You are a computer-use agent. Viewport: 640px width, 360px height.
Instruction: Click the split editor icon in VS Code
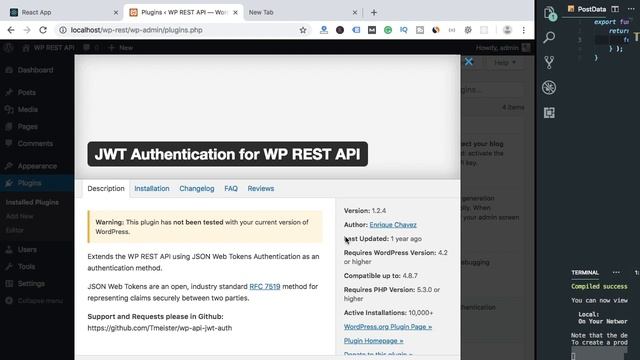615,9
